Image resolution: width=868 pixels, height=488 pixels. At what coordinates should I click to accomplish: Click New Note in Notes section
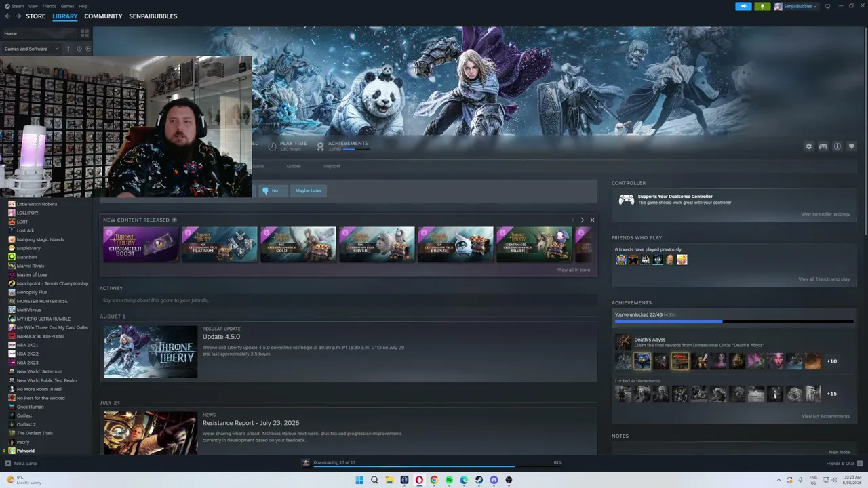839,452
